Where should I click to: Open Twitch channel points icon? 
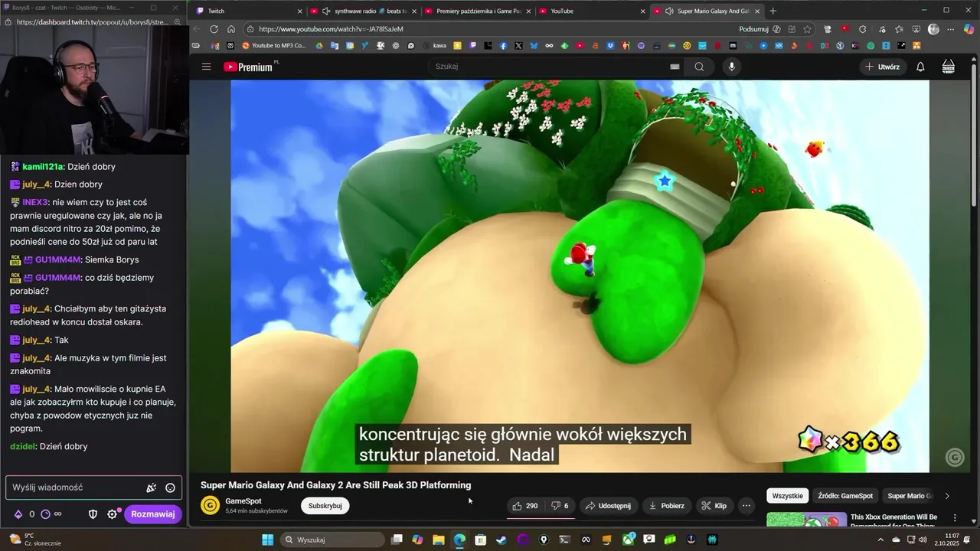[45, 514]
